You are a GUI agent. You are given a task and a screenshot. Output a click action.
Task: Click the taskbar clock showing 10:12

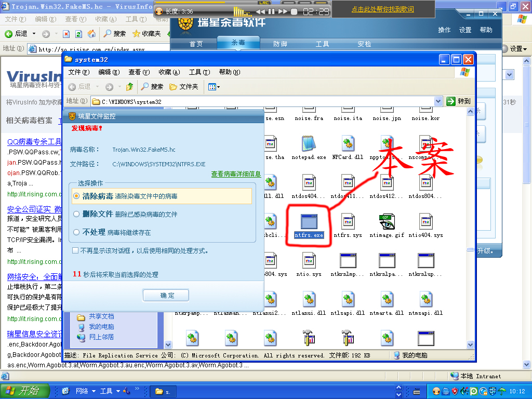517,391
